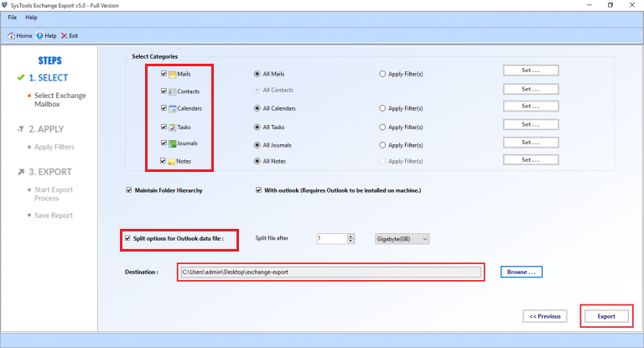Increase split file size with up arrow
Image resolution: width=644 pixels, height=348 pixels.
pyautogui.click(x=351, y=236)
